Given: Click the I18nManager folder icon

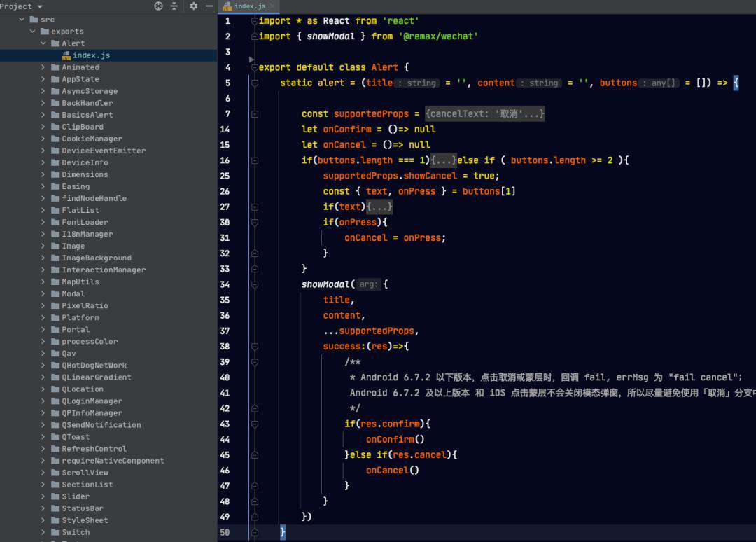Looking at the screenshot, I should [x=55, y=234].
